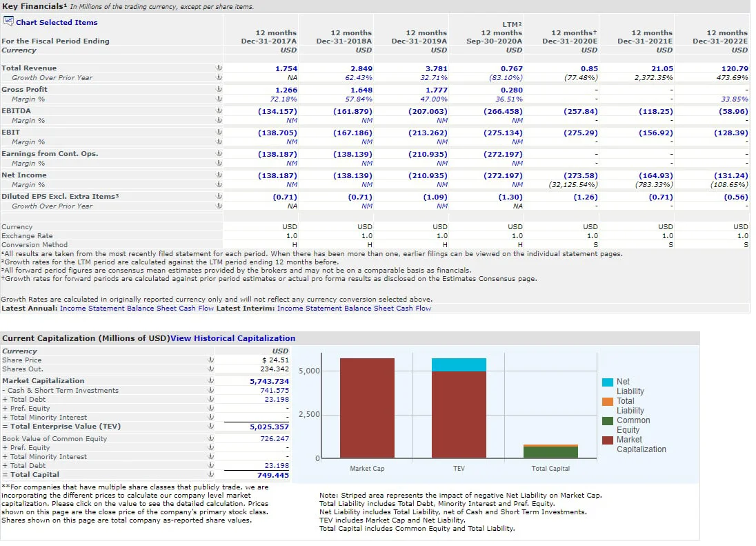Click the Net Liability cyan legend swatch
This screenshot has height=546, width=756.
[x=608, y=382]
